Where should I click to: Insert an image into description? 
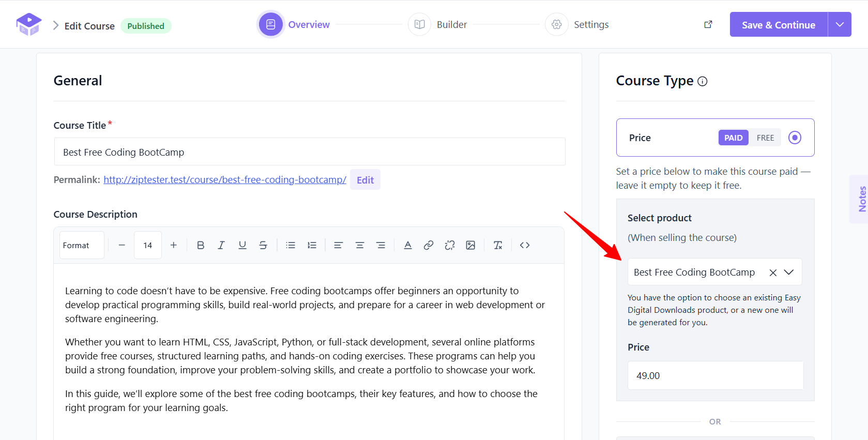[470, 245]
